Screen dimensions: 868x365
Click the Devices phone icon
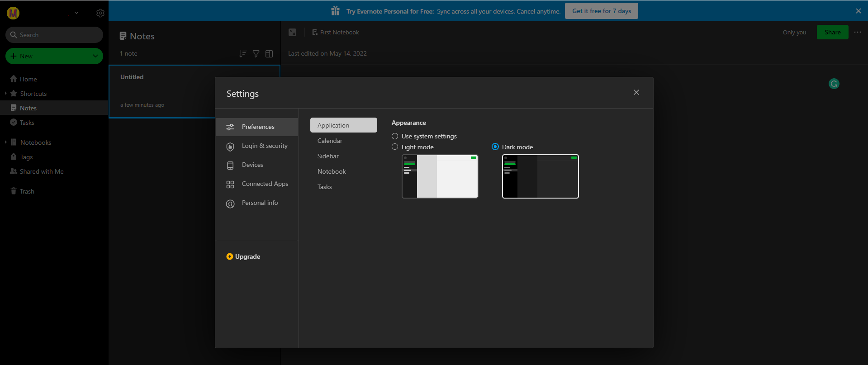[230, 166]
